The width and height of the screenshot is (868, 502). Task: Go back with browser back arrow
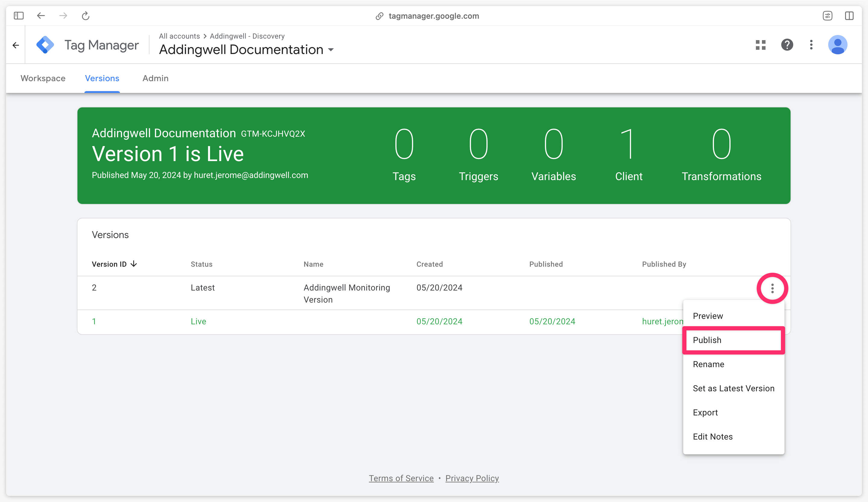(41, 16)
